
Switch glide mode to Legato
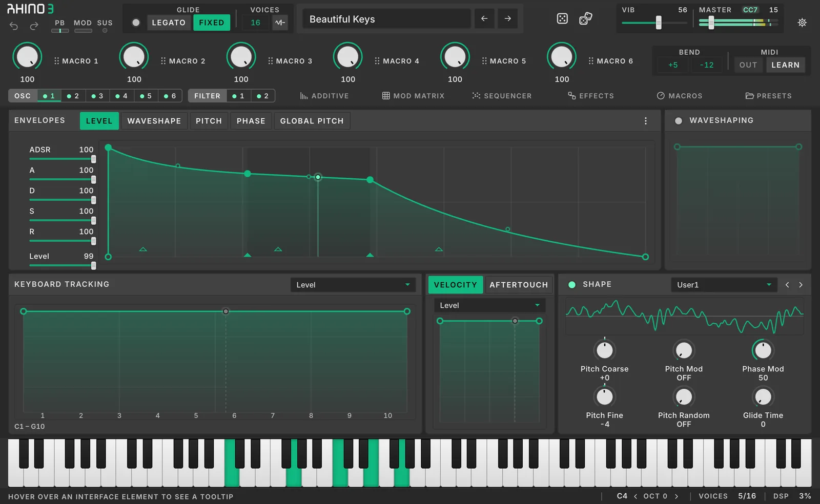(x=169, y=23)
